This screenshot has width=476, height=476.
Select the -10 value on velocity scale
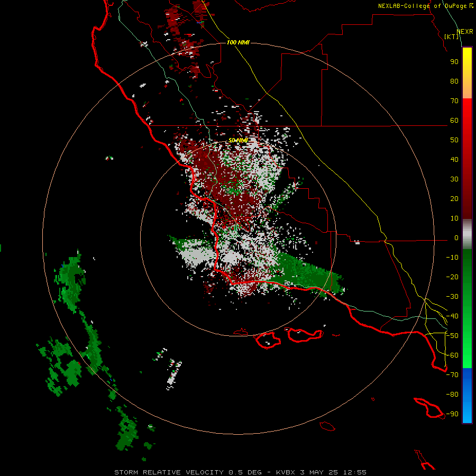coord(452,258)
